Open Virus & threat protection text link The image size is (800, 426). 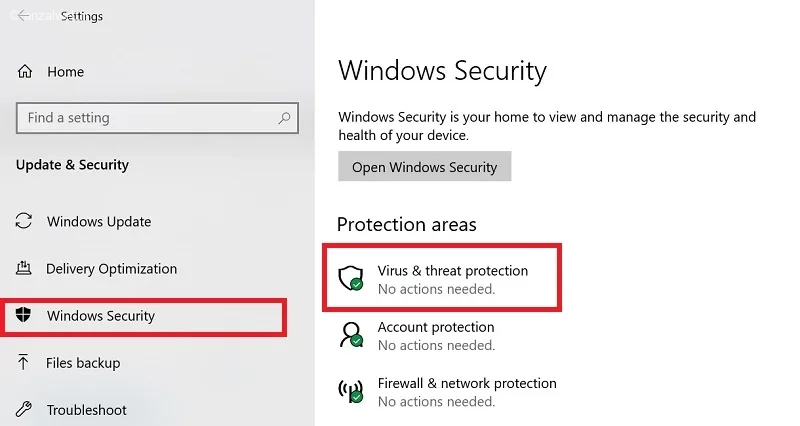tap(452, 271)
